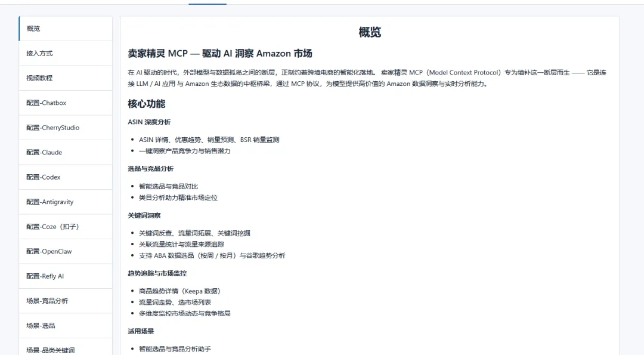Click the bullet 支持 ABA 数据选品
644x355 pixels.
212,255
